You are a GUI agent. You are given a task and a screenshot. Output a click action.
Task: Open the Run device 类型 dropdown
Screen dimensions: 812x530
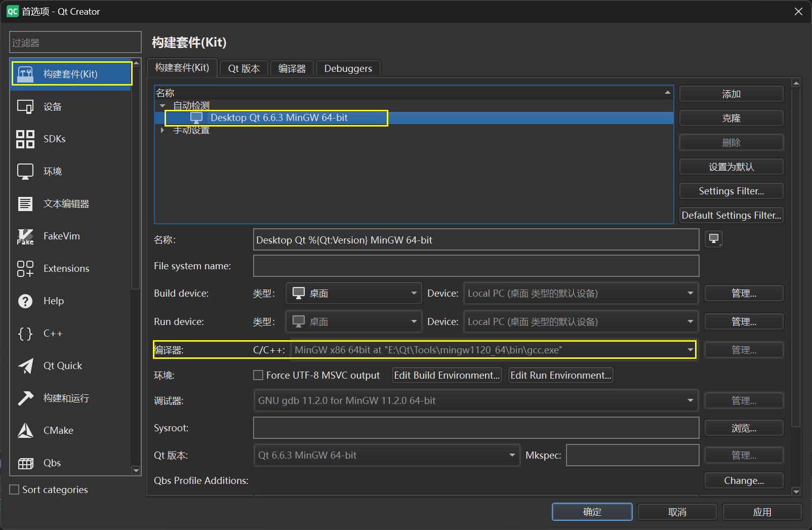click(353, 321)
